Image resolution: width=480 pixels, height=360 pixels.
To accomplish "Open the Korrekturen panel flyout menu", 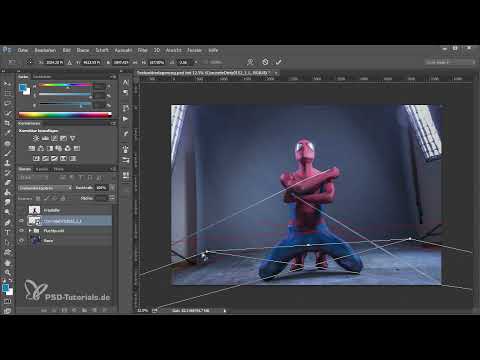I will (x=113, y=123).
